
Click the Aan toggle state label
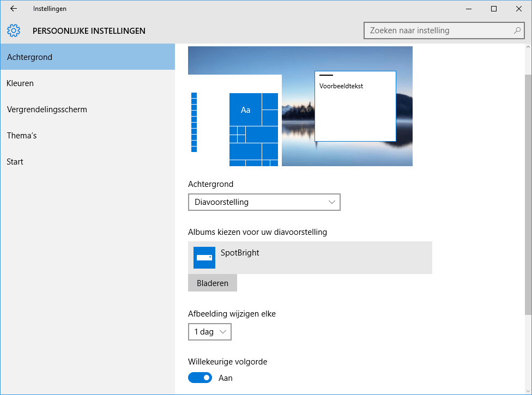pos(225,378)
